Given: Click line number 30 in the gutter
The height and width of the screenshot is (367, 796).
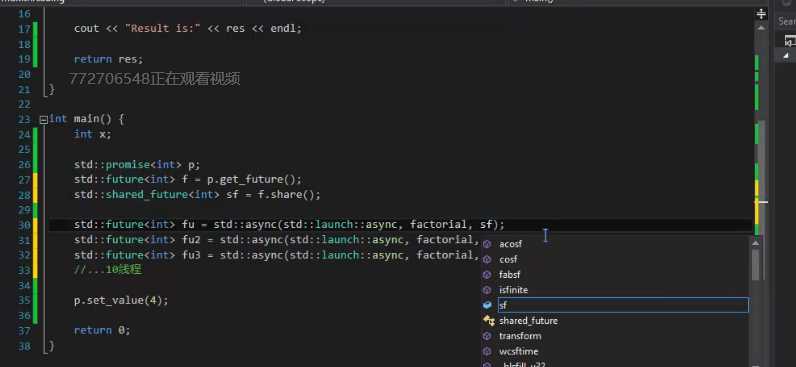Looking at the screenshot, I should [24, 225].
